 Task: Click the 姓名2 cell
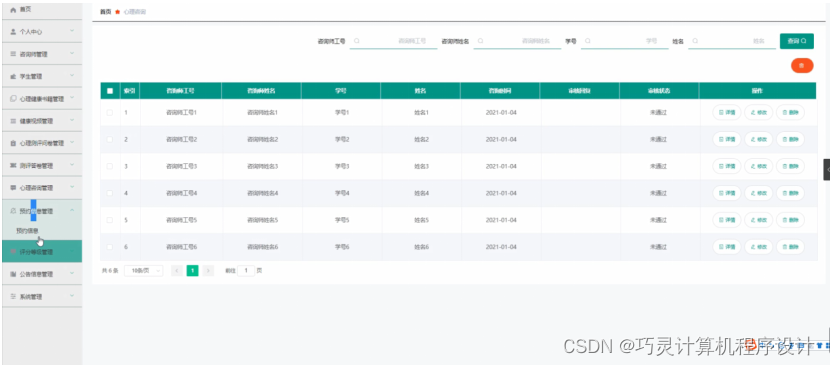coord(421,139)
